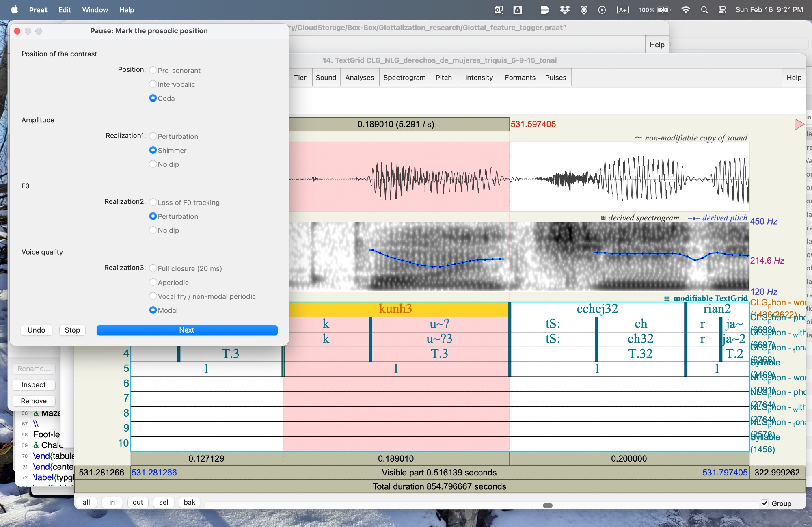This screenshot has width=812, height=527.
Task: Select the Pre-sonorant position radio button
Action: click(153, 70)
